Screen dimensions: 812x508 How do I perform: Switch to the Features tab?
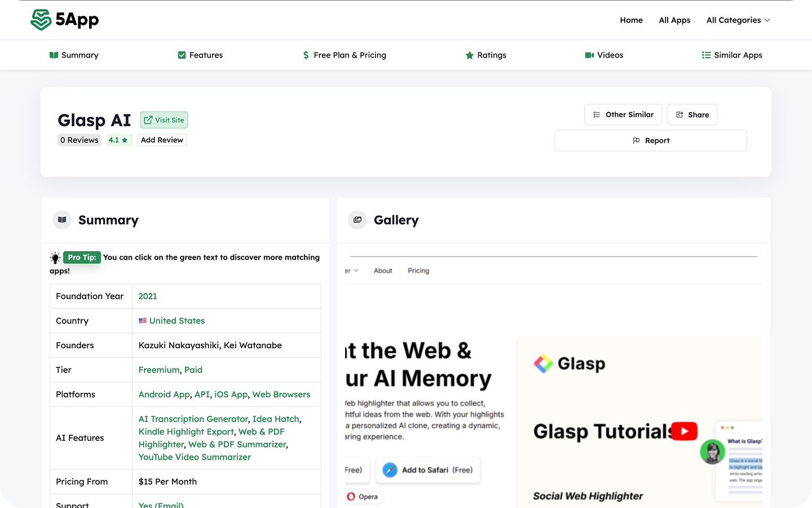(200, 55)
